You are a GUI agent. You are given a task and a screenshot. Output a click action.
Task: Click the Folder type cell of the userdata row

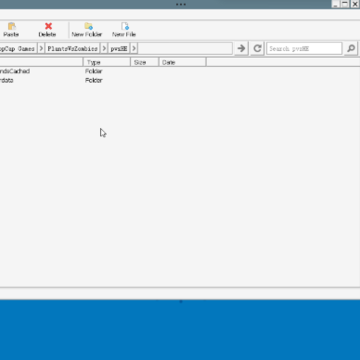94,80
